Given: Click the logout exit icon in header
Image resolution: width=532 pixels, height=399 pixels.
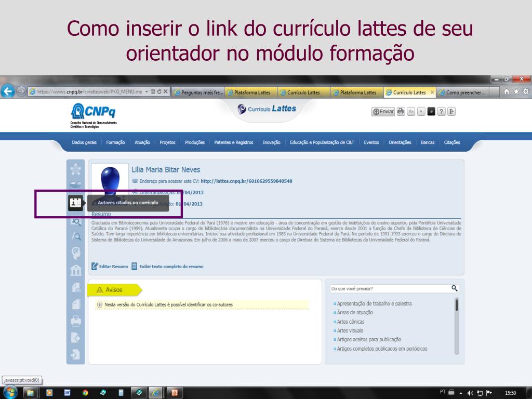Looking at the screenshot, I should tap(451, 111).
